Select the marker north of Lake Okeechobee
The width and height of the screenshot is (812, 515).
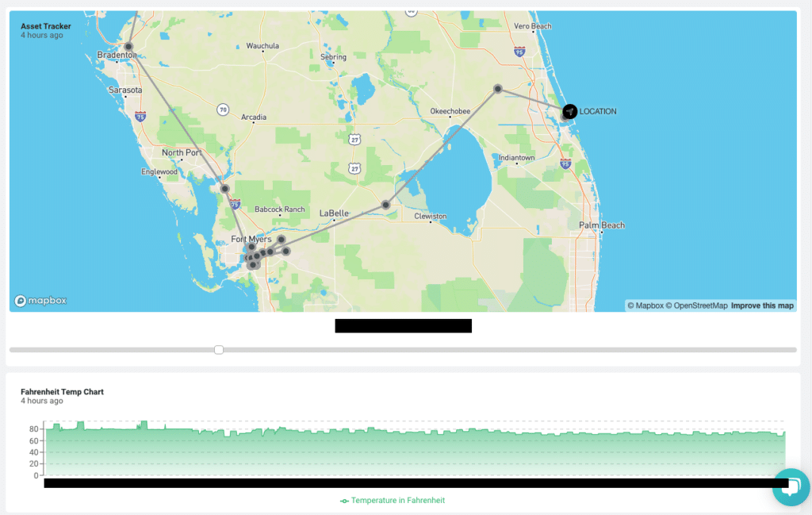pos(498,89)
